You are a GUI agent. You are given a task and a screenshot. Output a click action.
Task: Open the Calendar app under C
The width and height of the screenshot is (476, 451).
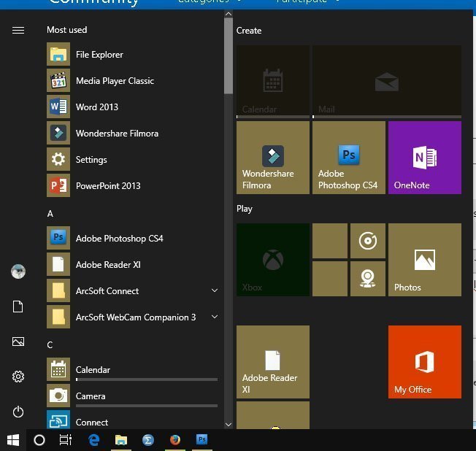click(132, 370)
